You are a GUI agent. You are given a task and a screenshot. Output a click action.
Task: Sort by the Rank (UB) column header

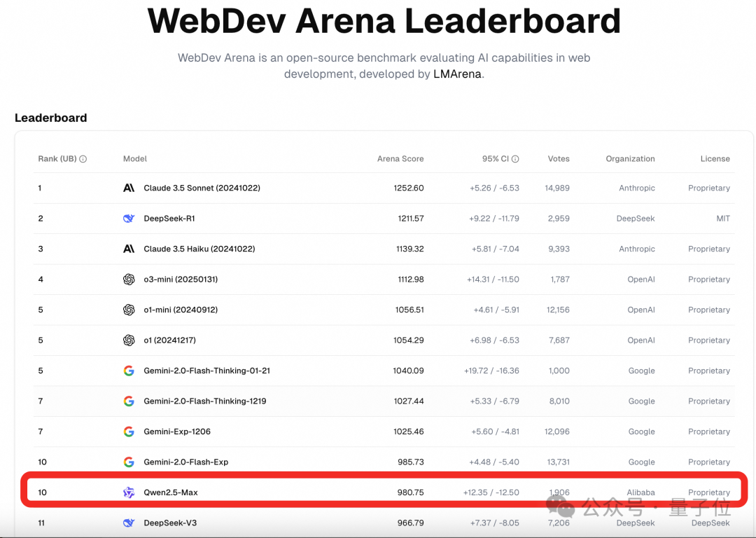pos(57,159)
